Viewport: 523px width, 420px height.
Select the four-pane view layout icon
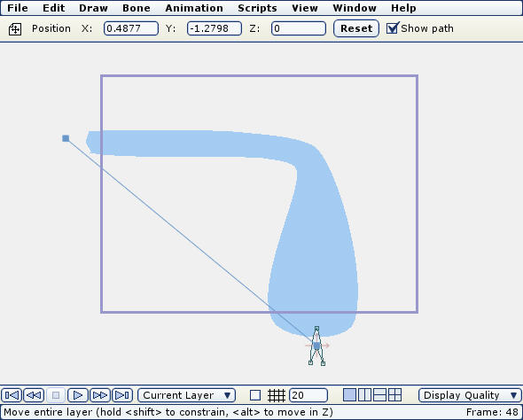coord(395,395)
